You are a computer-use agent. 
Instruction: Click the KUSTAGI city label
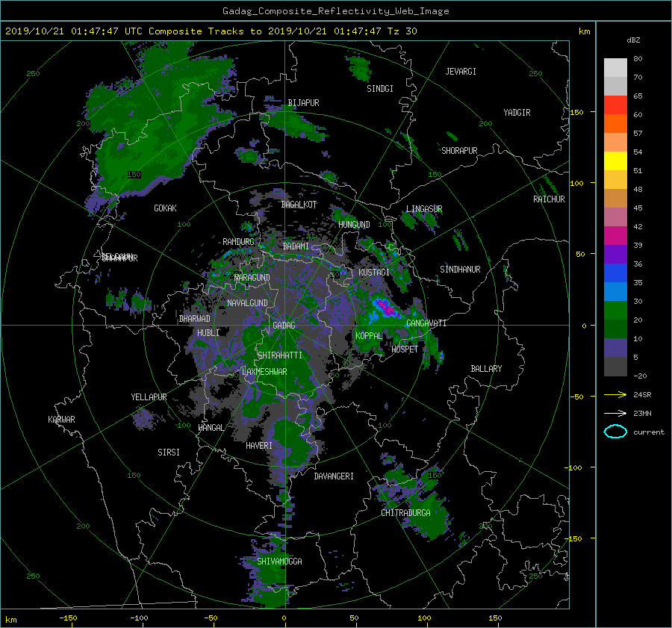coord(374,273)
